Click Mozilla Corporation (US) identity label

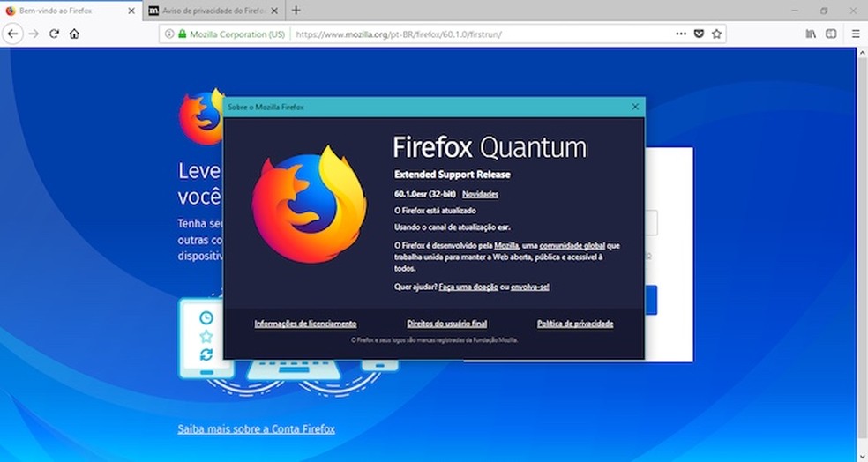[x=237, y=34]
